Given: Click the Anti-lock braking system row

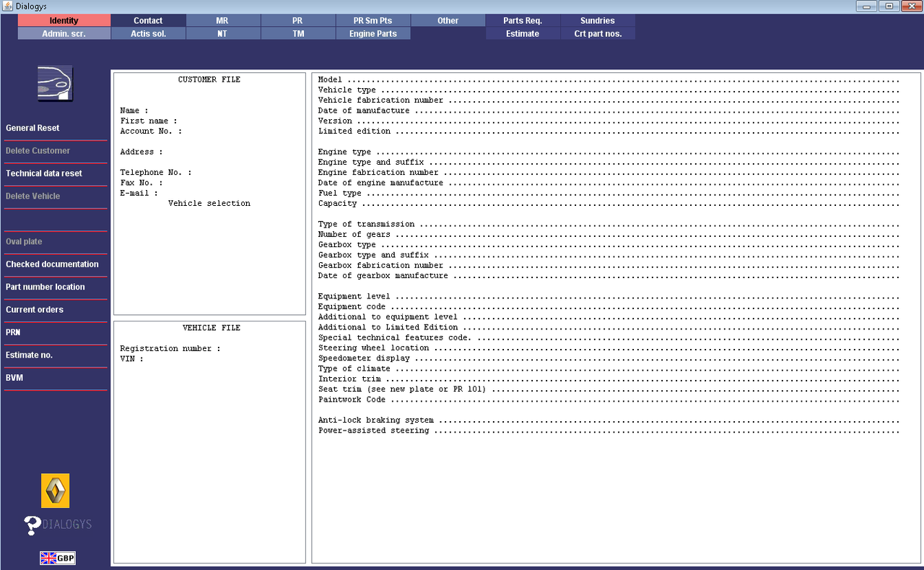Looking at the screenshot, I should tap(609, 420).
